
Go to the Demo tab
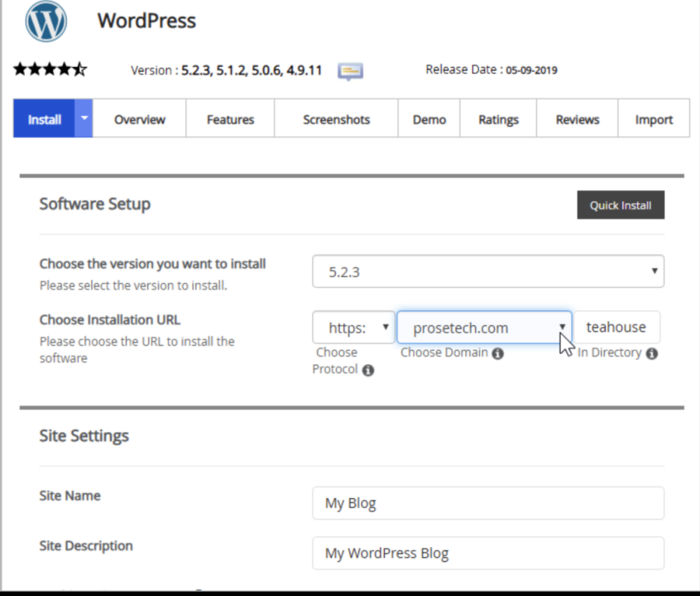[x=429, y=119]
